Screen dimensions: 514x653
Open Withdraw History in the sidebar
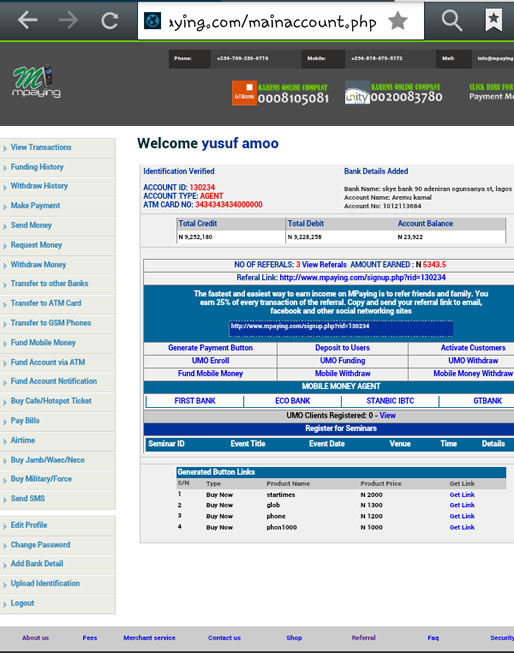pyautogui.click(x=39, y=186)
